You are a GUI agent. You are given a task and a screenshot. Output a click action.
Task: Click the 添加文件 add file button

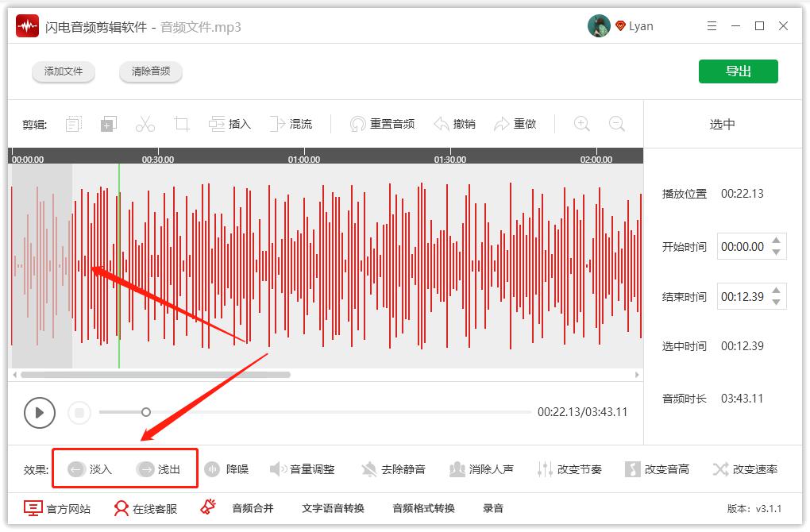pos(64,71)
